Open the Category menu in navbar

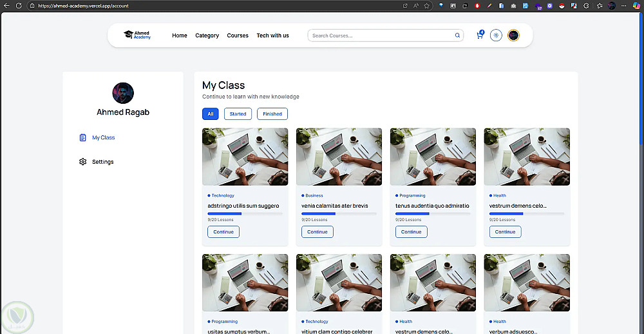207,35
